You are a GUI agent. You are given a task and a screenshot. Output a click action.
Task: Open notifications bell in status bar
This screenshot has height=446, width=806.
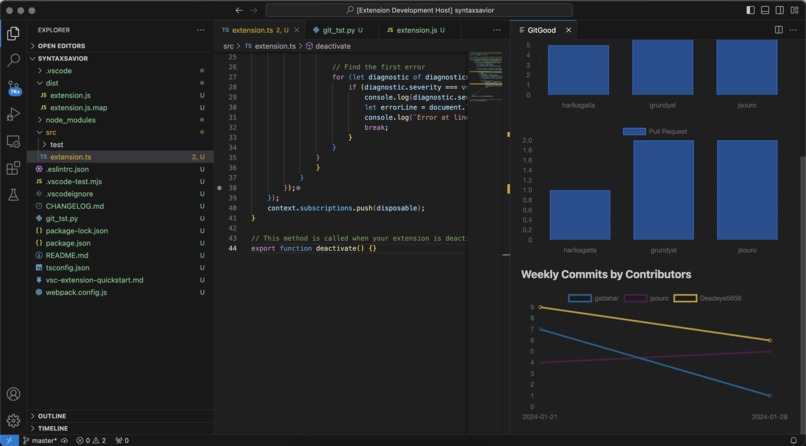[x=794, y=440]
